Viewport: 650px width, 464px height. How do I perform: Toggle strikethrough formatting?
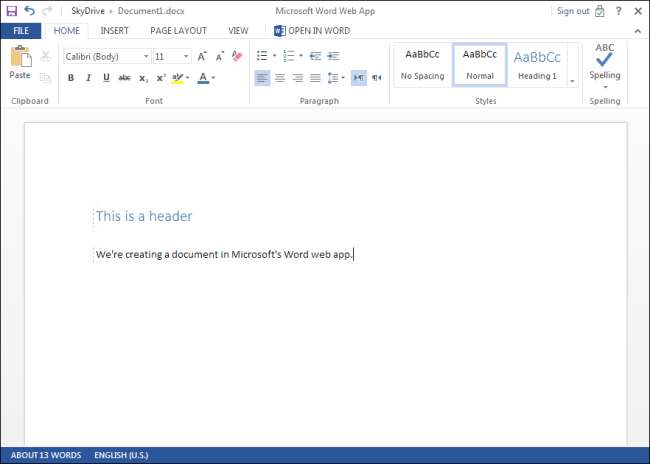(124, 78)
